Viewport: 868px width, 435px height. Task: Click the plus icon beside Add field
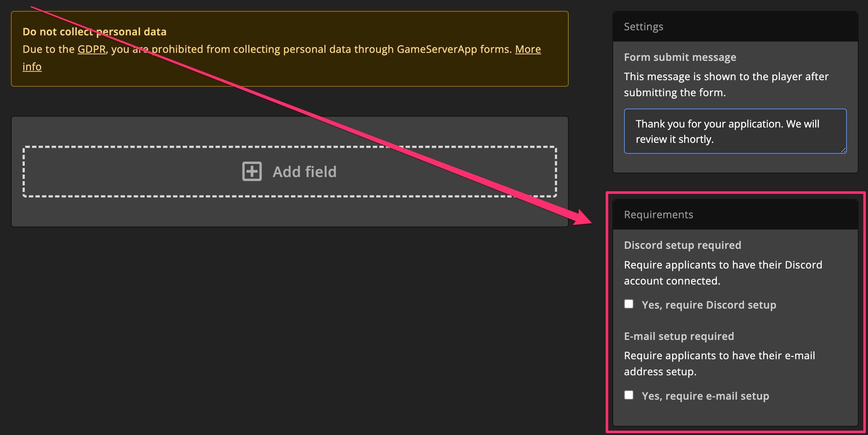pos(252,171)
